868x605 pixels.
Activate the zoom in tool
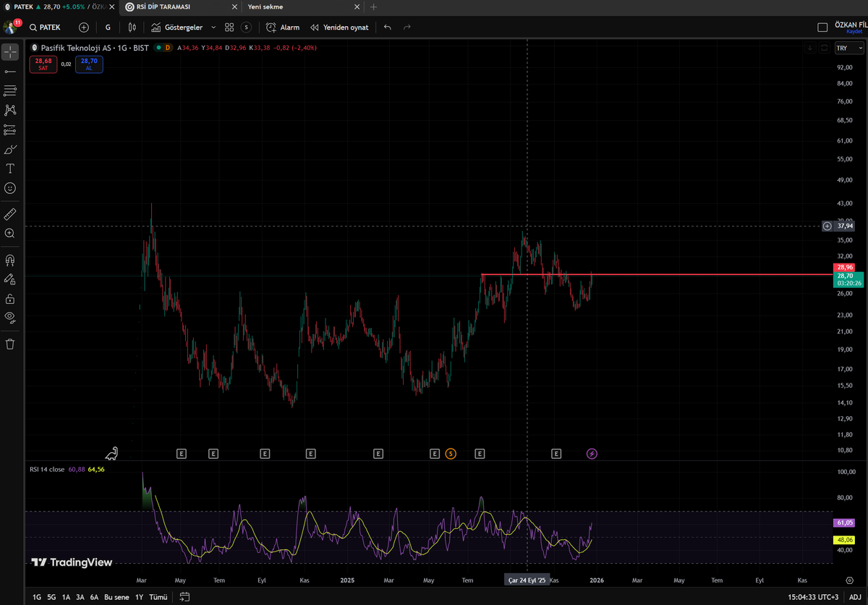click(x=10, y=234)
